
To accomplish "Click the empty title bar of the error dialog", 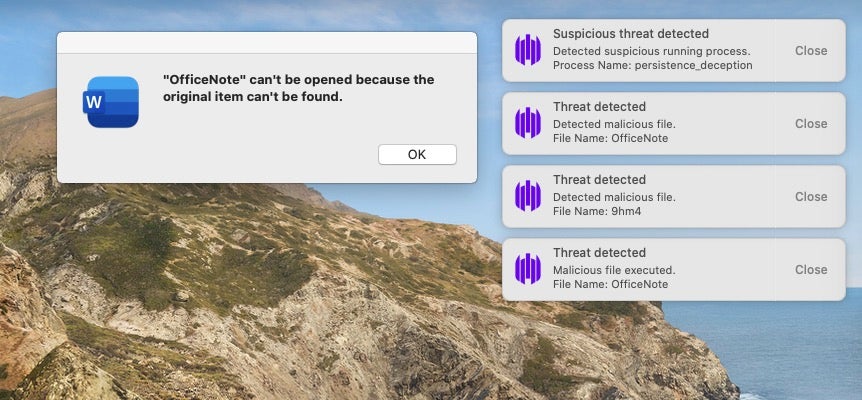I will pos(266,42).
